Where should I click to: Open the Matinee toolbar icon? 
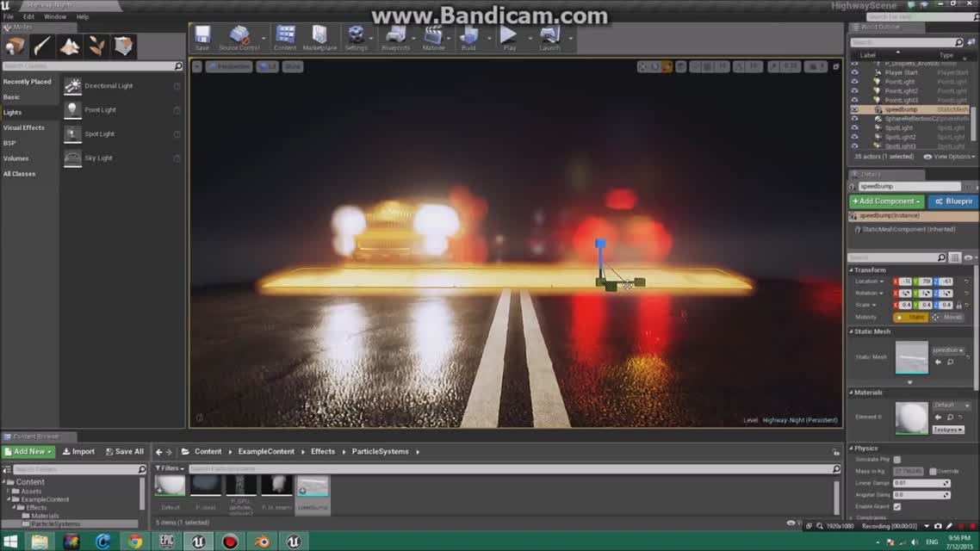coord(433,38)
